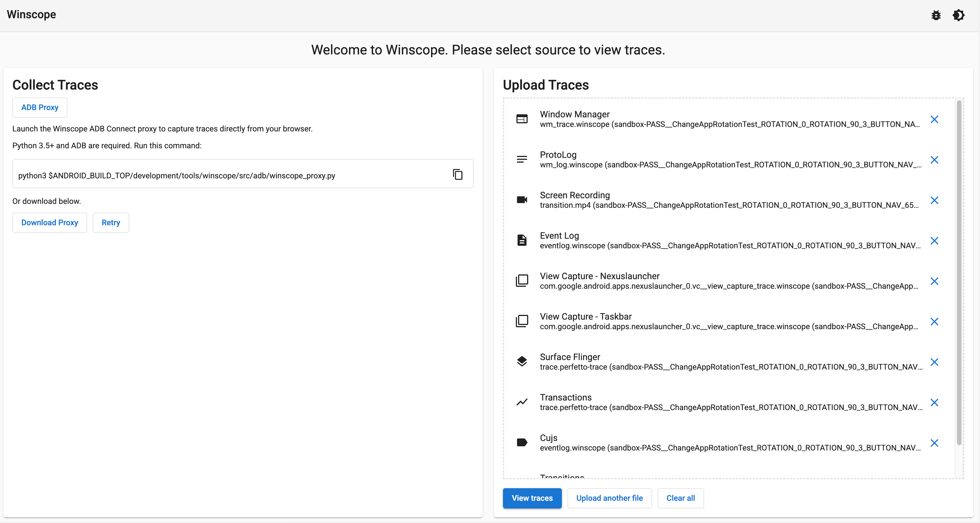The width and height of the screenshot is (980, 523).
Task: Toggle dark mode from the header
Action: tap(958, 15)
